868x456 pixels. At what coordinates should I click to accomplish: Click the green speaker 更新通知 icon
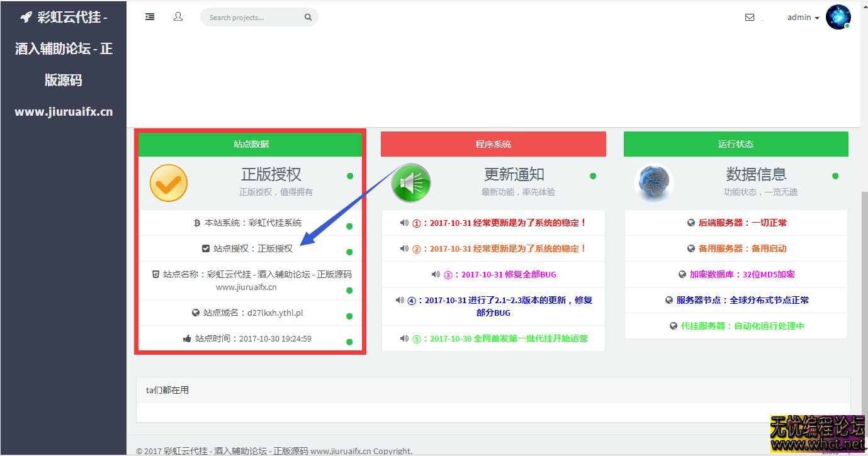click(x=411, y=183)
